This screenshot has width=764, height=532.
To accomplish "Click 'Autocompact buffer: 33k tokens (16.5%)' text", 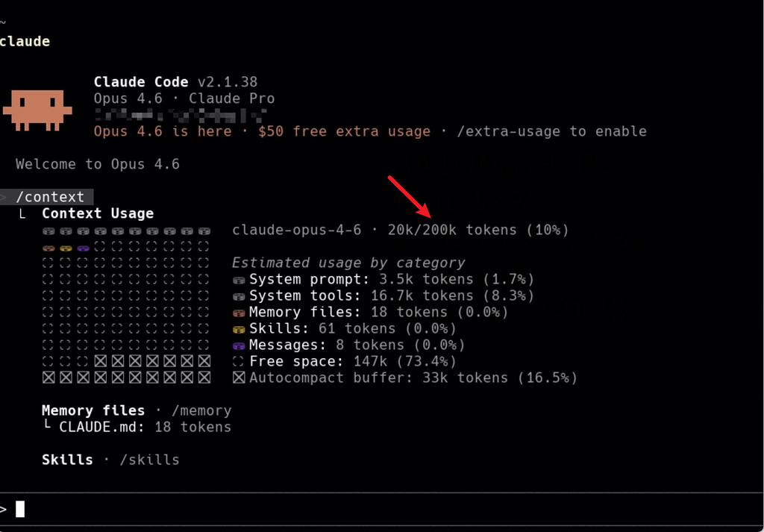I will click(x=413, y=378).
